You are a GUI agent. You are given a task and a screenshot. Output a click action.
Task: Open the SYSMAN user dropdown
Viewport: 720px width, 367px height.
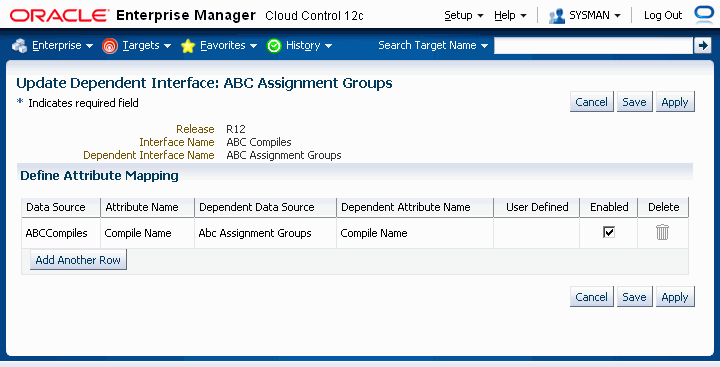595,16
